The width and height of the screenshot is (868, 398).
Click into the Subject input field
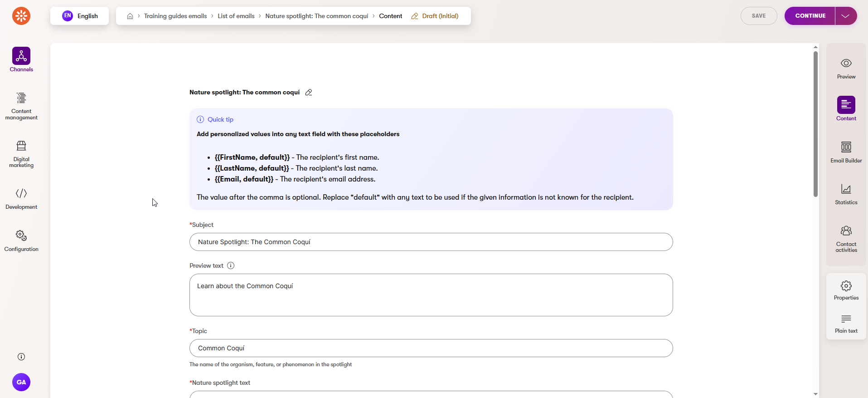click(x=431, y=242)
